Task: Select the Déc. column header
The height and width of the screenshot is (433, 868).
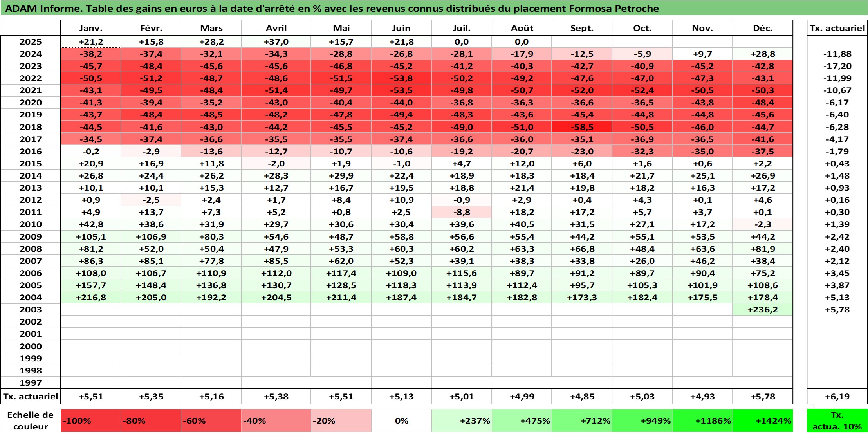Action: coord(763,28)
